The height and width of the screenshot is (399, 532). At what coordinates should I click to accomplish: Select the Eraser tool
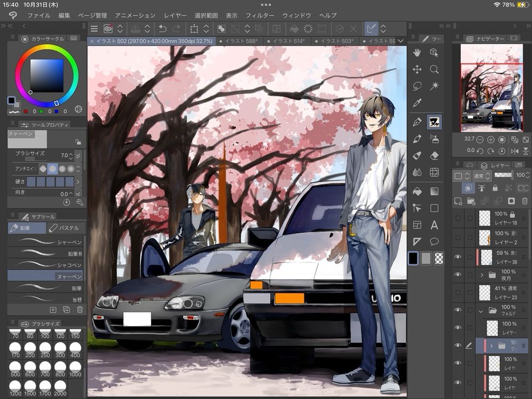pos(434,155)
